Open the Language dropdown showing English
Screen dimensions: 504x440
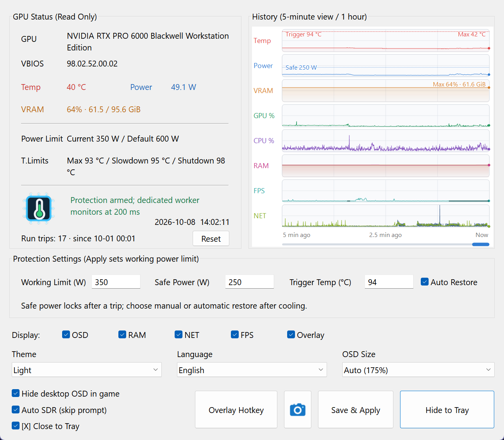[252, 370]
